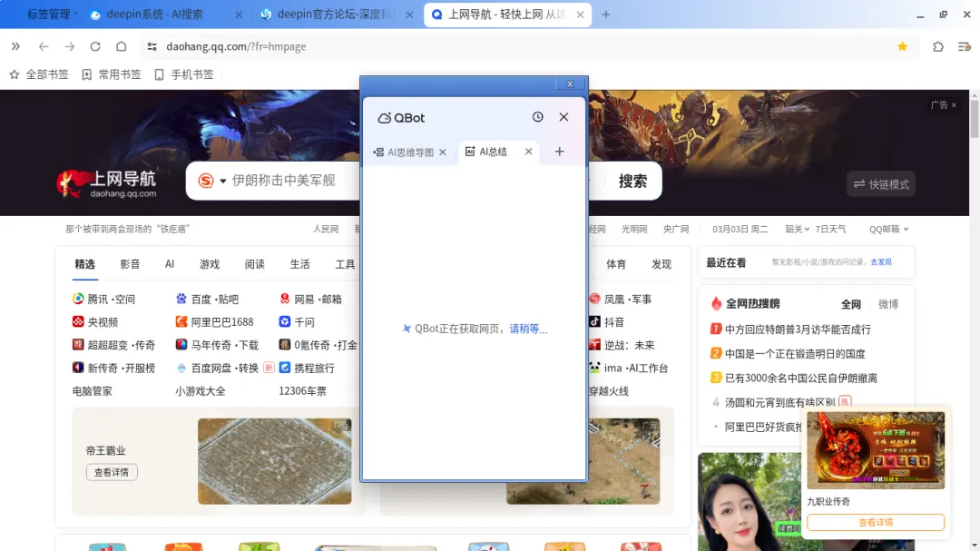
Task: View site info icon in address bar
Action: (x=152, y=46)
